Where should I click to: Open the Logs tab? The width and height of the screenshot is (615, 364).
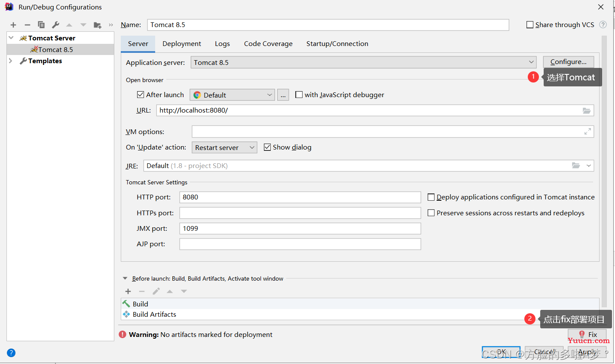pyautogui.click(x=222, y=43)
